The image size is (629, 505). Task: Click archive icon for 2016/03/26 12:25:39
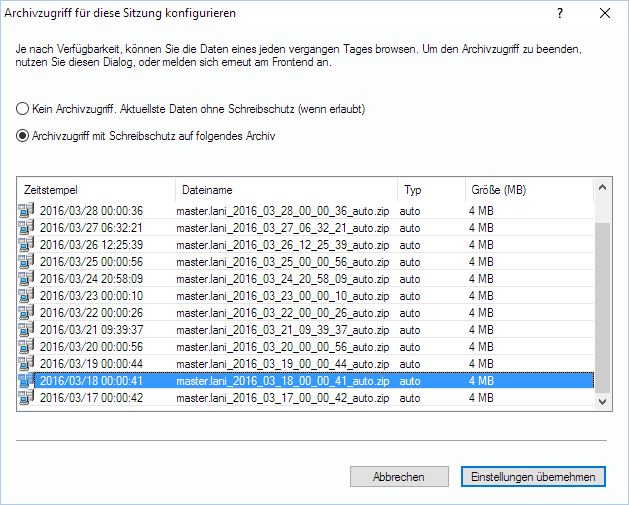26,244
